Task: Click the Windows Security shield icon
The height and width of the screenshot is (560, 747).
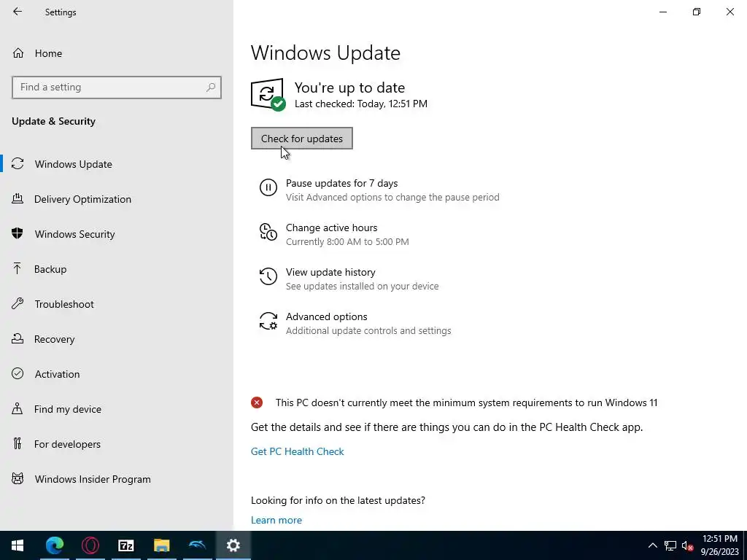Action: pyautogui.click(x=18, y=233)
